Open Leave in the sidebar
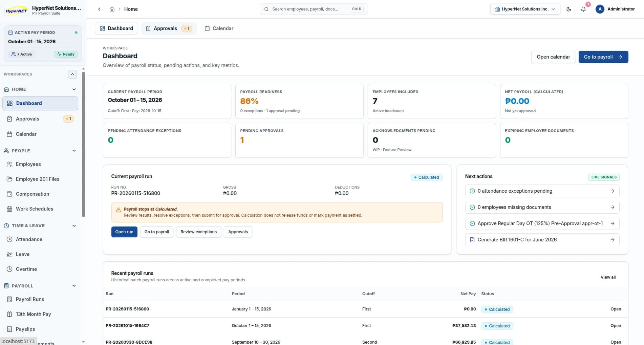The height and width of the screenshot is (345, 644). point(40,254)
